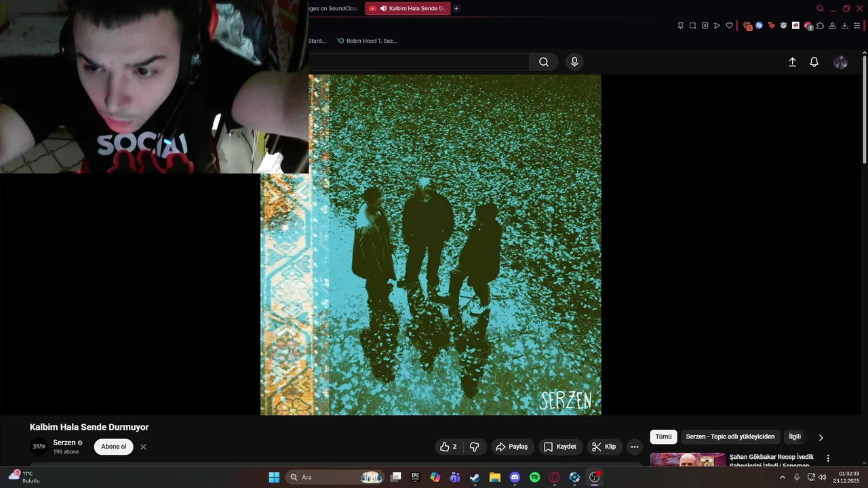Expand the system tray hidden icons chevron

click(x=783, y=477)
